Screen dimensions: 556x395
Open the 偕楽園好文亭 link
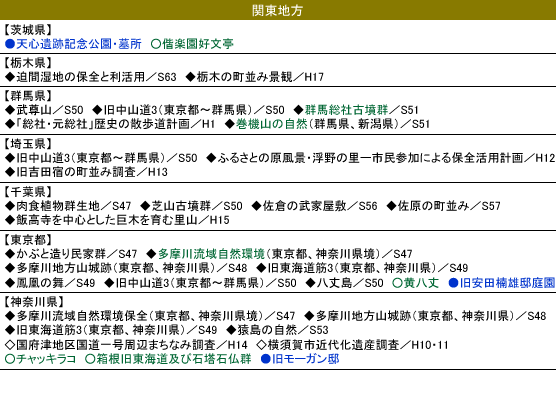pos(198,44)
